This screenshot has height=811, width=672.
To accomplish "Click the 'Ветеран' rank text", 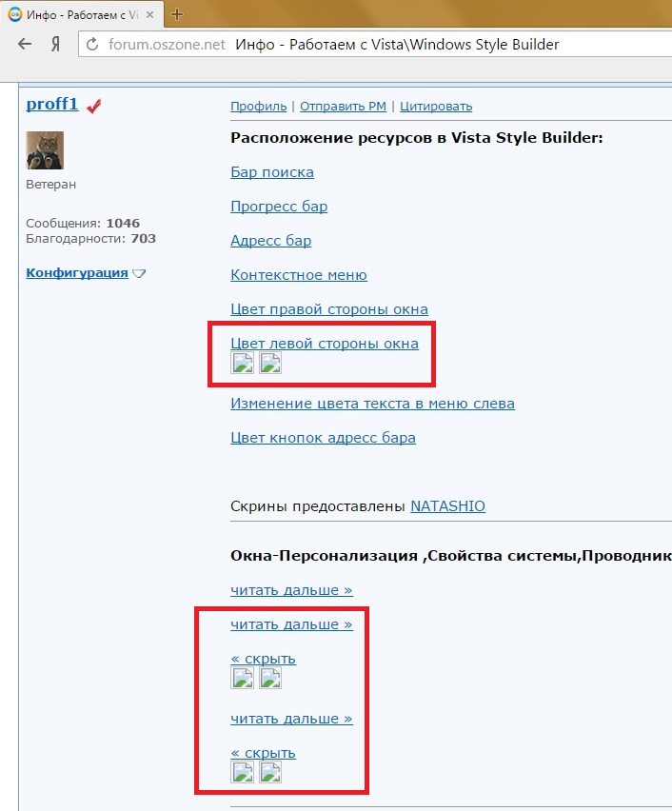I will point(50,184).
